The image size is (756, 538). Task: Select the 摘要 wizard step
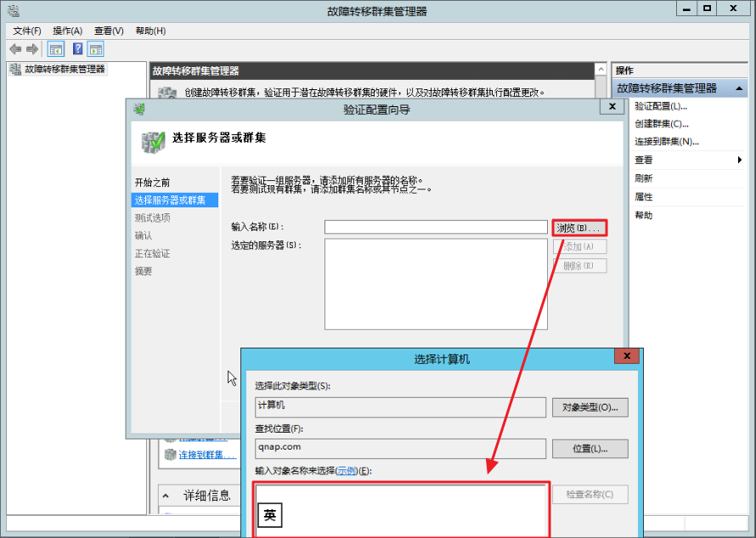(x=144, y=271)
